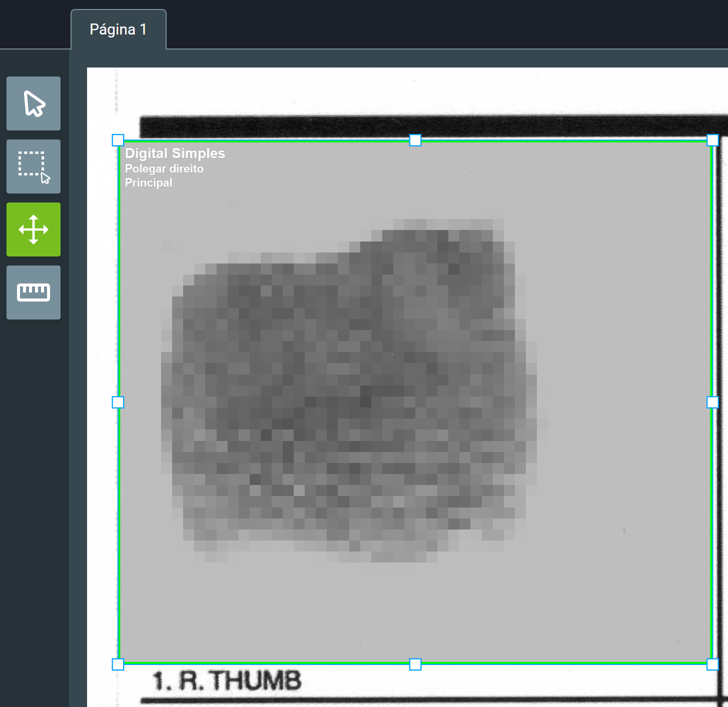728x707 pixels.
Task: Click the bottom-left corner handle of selection
Action: 118,664
